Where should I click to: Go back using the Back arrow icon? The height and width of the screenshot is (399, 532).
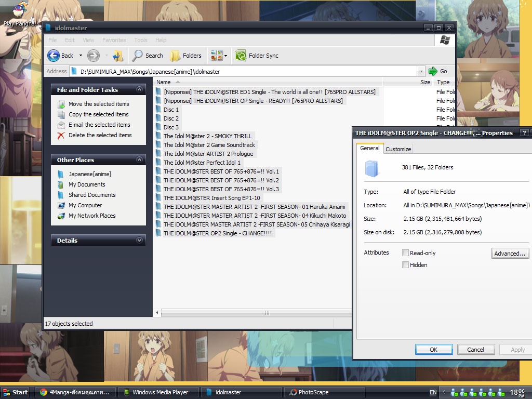click(54, 56)
